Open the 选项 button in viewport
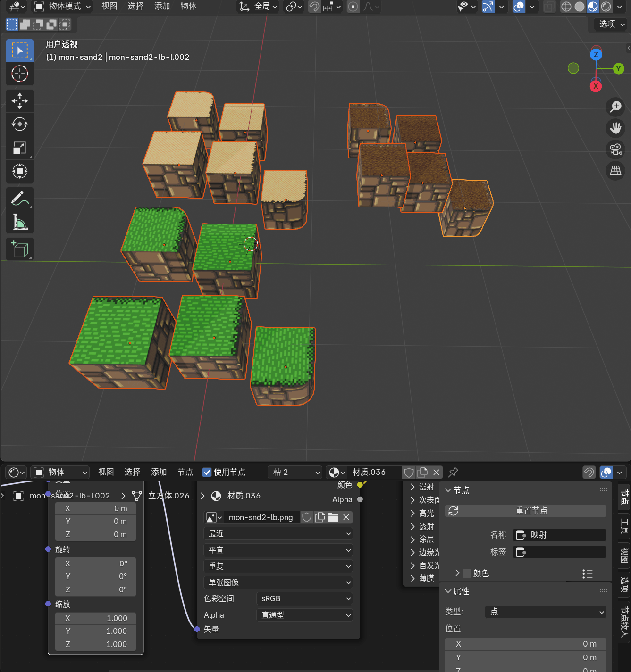 pos(611,24)
